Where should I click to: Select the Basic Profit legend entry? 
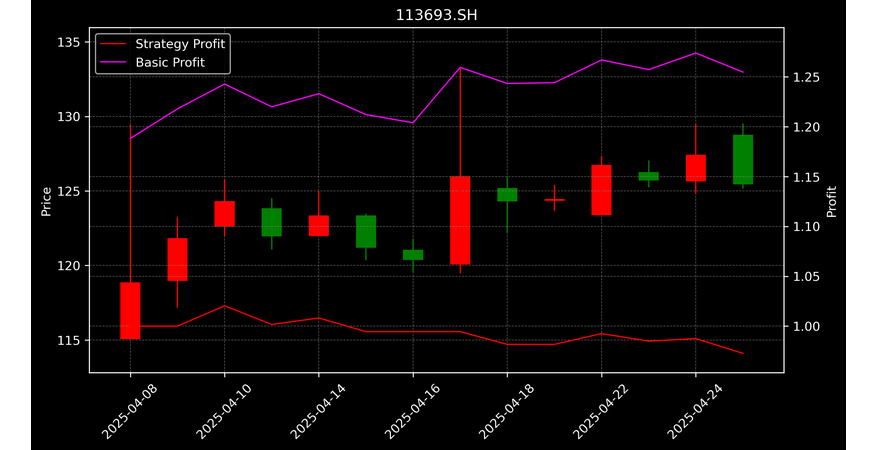click(x=151, y=62)
